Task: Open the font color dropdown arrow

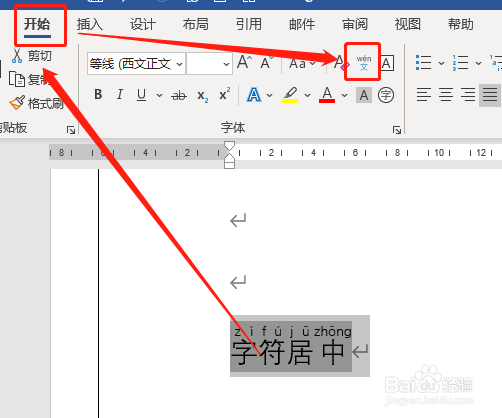Action: click(x=345, y=95)
